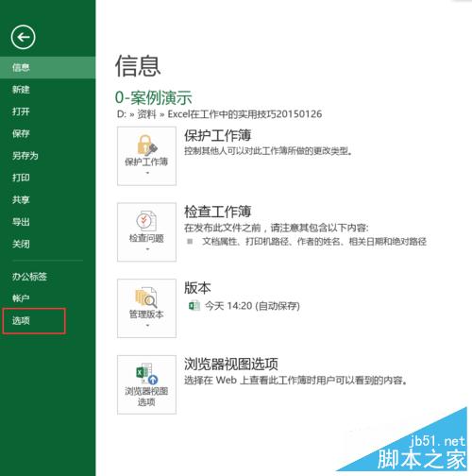Select the 导出 menu entry
This screenshot has height=476, width=472.
pos(21,222)
